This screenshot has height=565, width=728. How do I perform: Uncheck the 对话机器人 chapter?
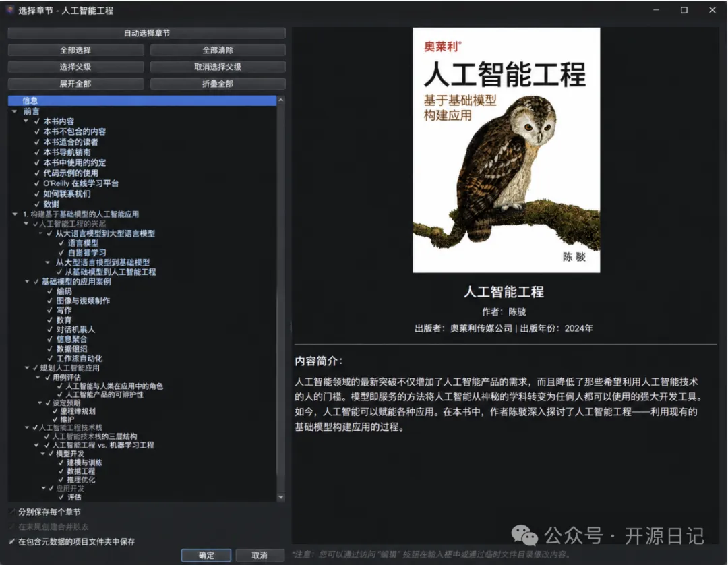[50, 330]
